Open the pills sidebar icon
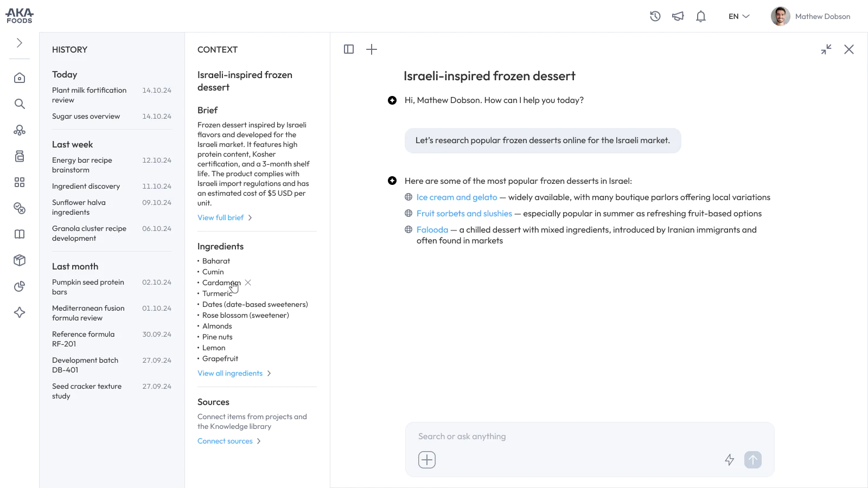This screenshot has width=868, height=488. pyautogui.click(x=20, y=208)
